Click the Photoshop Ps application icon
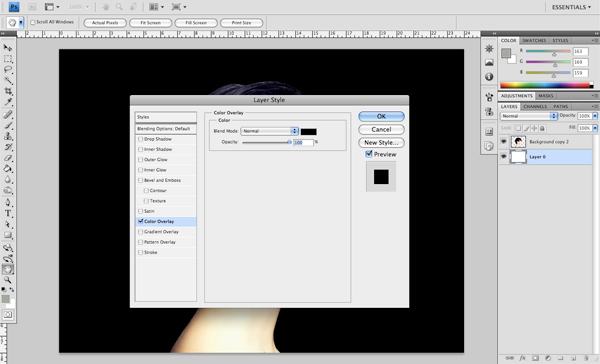 point(14,7)
